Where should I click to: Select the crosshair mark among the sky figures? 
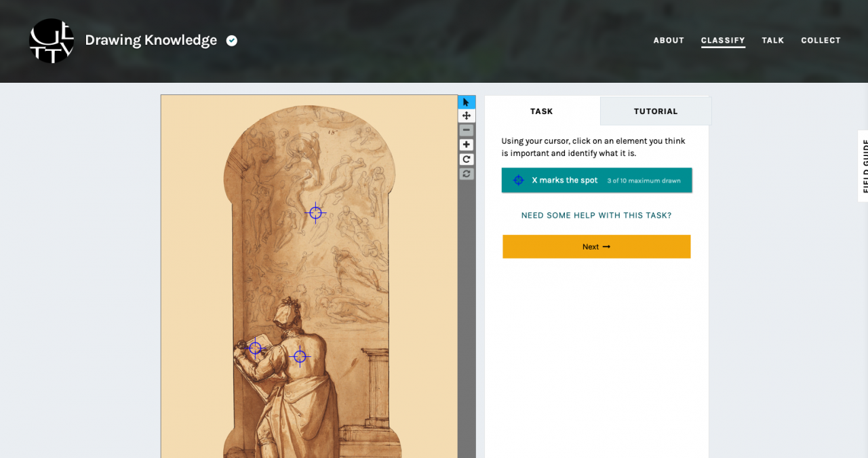(315, 213)
